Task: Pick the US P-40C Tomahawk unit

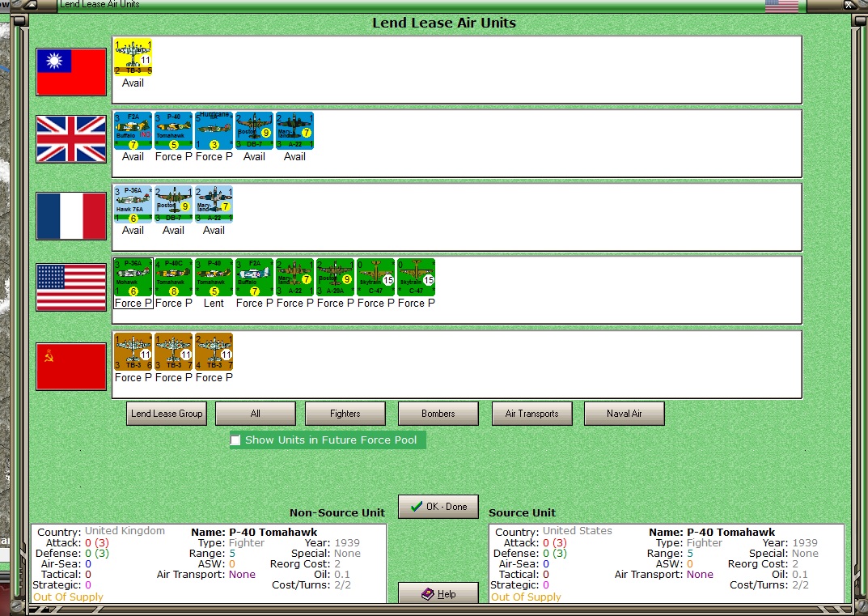Action: click(173, 278)
